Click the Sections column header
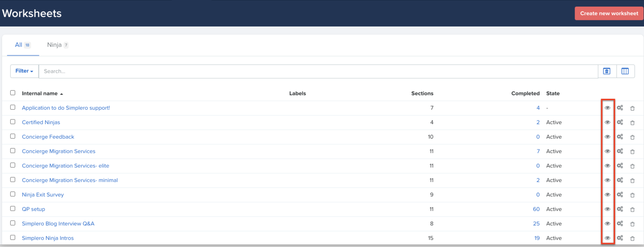The image size is (644, 247). (x=422, y=93)
